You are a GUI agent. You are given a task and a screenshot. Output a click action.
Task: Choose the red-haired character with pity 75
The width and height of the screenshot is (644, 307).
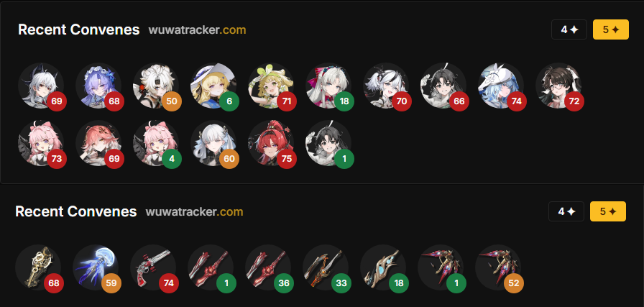271,143
